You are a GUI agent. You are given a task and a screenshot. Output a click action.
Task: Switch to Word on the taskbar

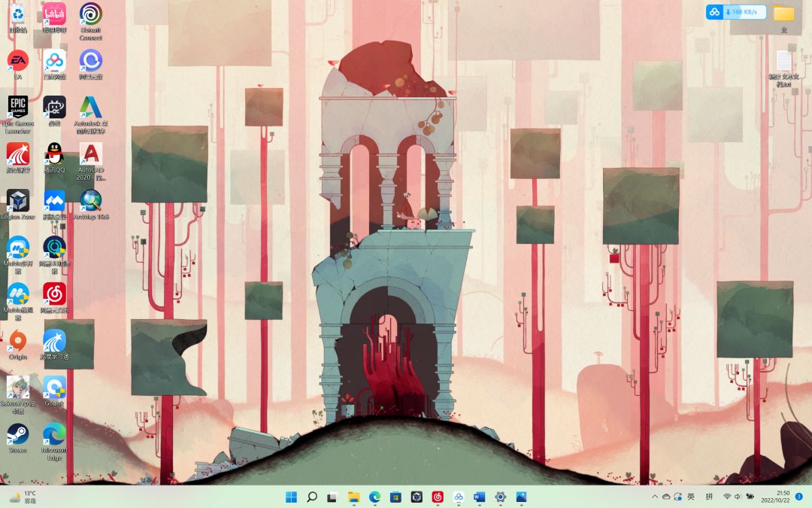click(479, 497)
